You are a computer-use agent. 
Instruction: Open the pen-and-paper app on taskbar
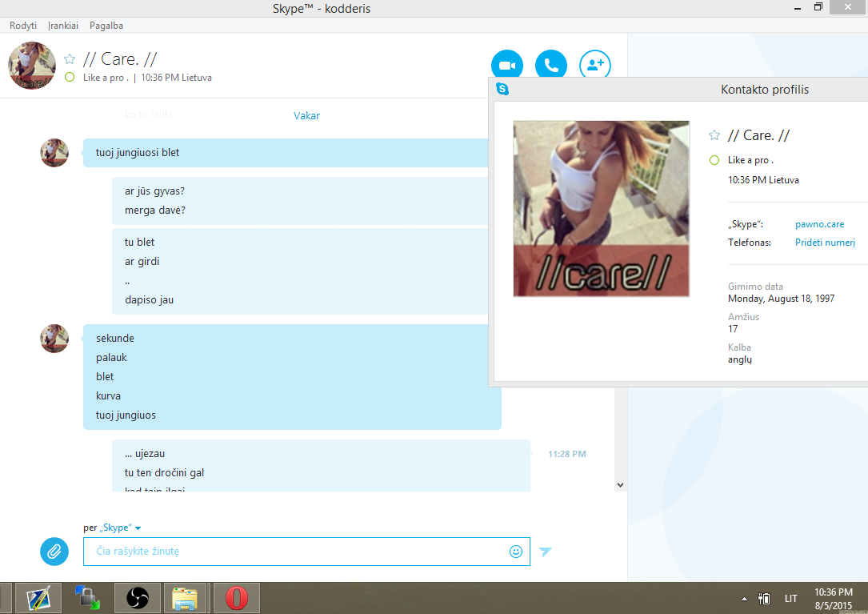click(38, 598)
